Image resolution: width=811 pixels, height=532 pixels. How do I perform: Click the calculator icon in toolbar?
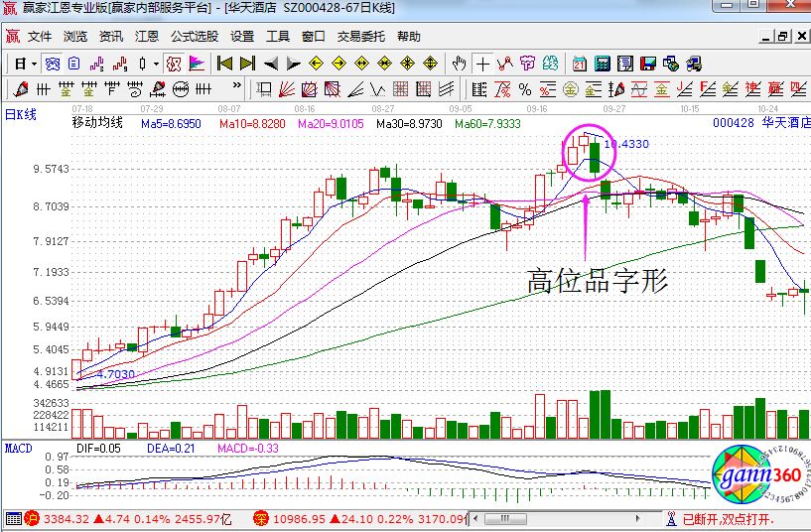tap(602, 64)
